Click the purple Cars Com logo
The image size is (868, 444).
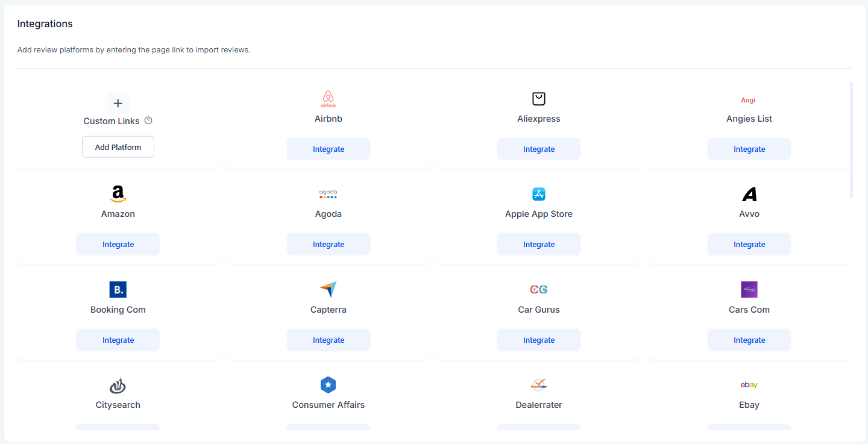pos(749,290)
